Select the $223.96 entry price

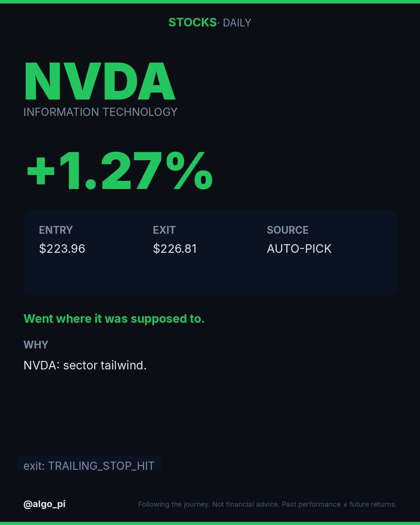tap(62, 248)
